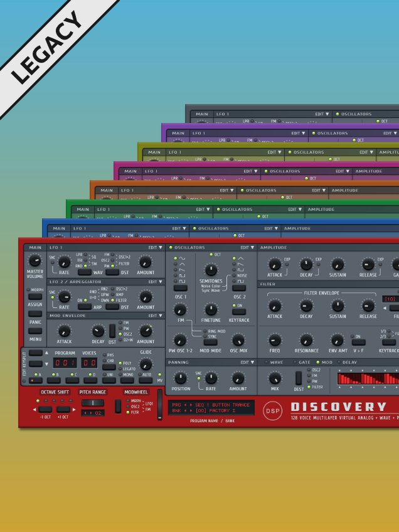
Task: Click the round DSP logo
Action: [272, 411]
